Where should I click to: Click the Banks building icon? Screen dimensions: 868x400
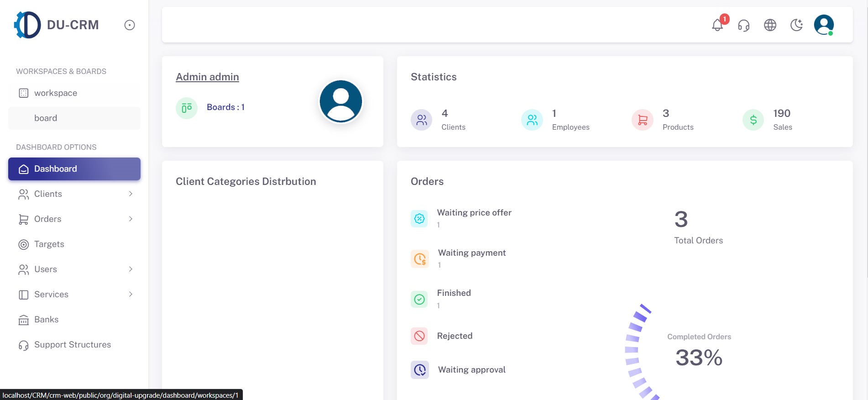(x=23, y=320)
